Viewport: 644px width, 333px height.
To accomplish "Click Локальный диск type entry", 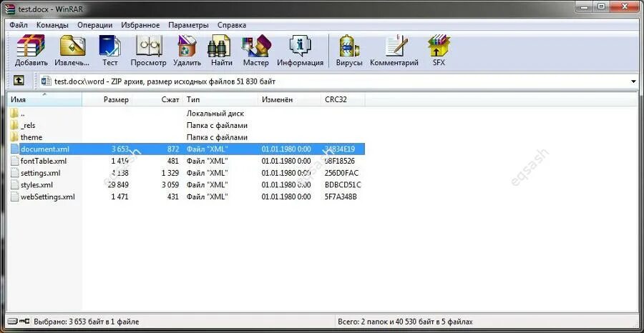I will pos(215,113).
